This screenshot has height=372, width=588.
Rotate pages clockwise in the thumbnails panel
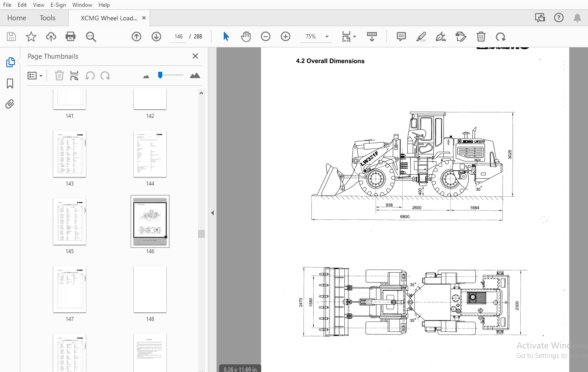click(105, 75)
